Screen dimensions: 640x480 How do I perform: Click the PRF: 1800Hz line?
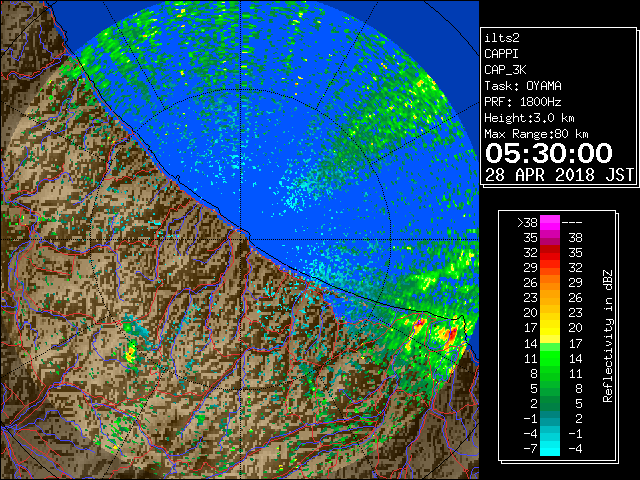[523, 102]
